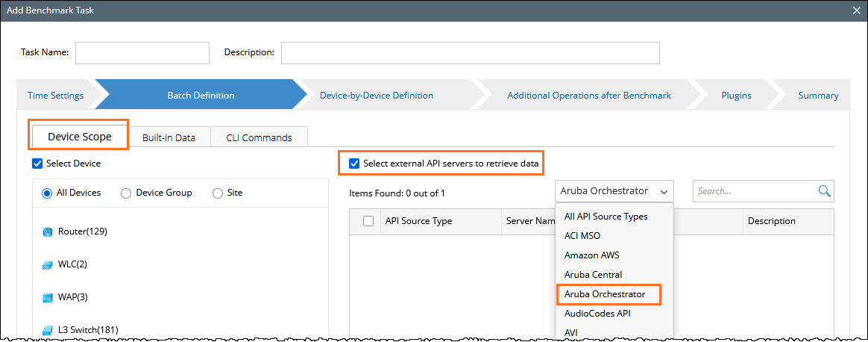This screenshot has width=868, height=342.
Task: Toggle Select external API servers checkbox
Action: [354, 164]
